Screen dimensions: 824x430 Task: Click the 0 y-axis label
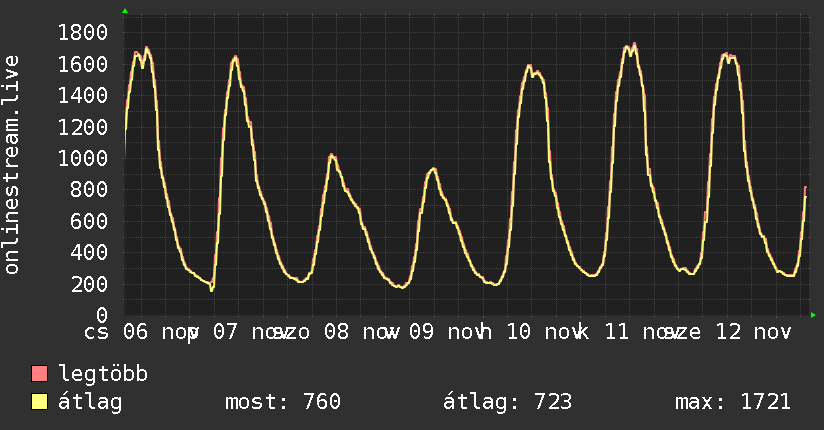(x=102, y=315)
